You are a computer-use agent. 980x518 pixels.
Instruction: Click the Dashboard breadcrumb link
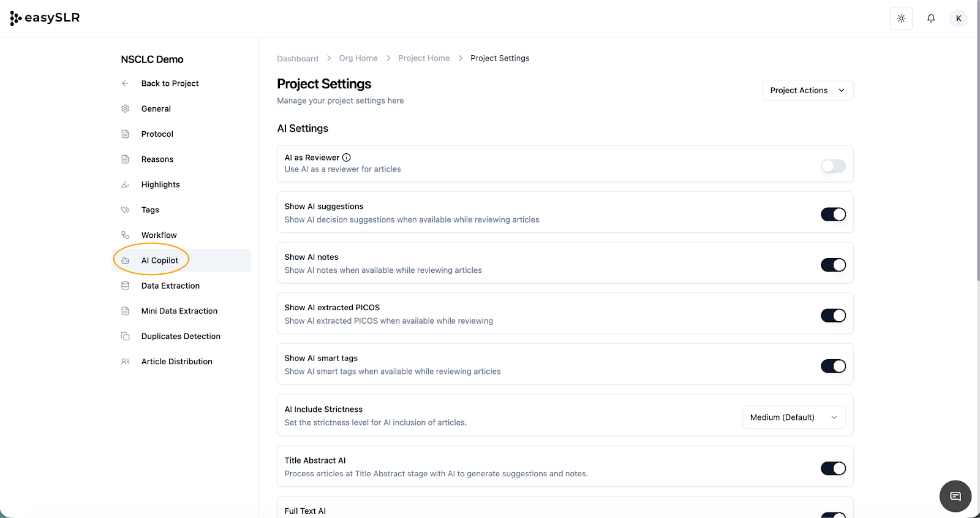point(298,59)
